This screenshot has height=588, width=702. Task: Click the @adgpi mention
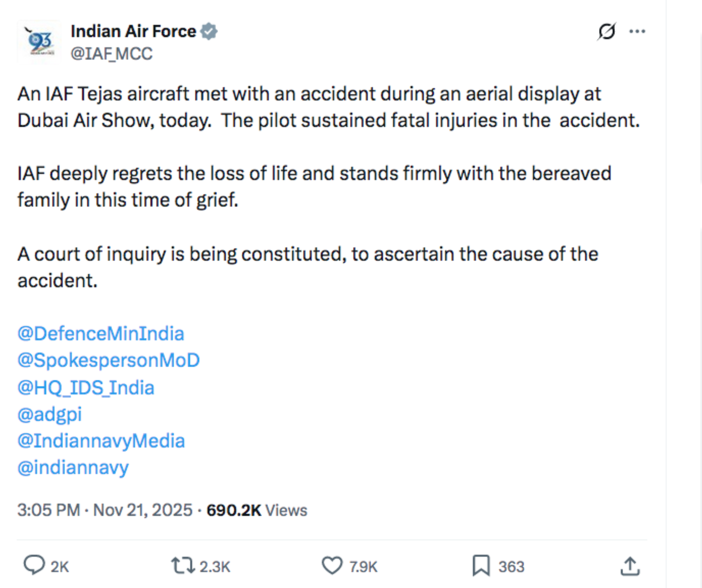[50, 414]
